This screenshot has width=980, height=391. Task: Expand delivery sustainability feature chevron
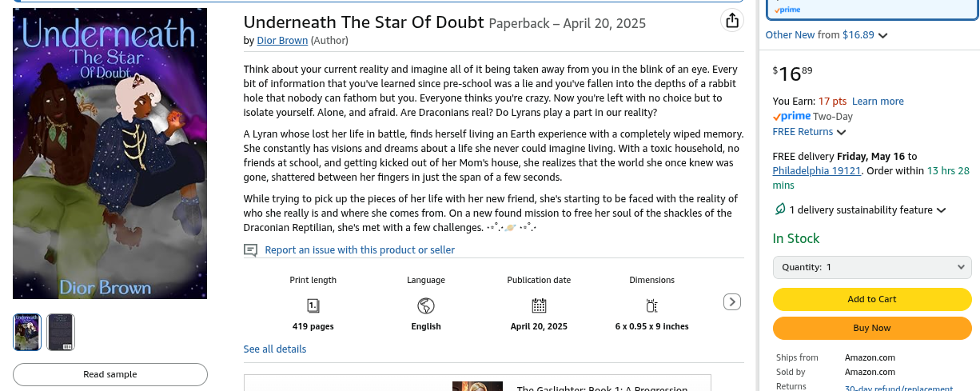(x=941, y=210)
